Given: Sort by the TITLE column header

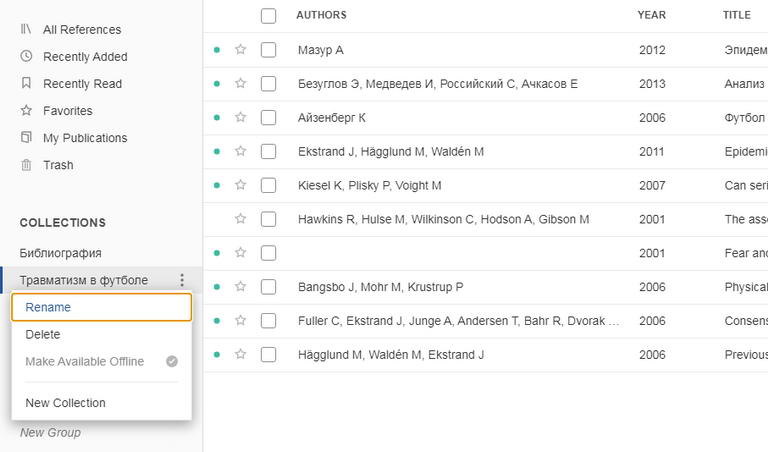Looking at the screenshot, I should [737, 15].
